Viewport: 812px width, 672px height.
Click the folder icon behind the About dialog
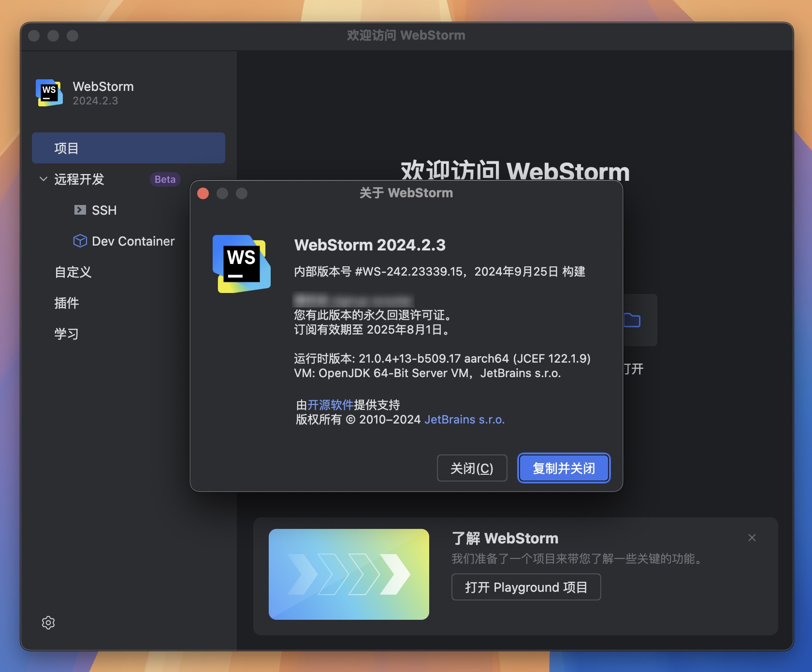click(x=632, y=320)
